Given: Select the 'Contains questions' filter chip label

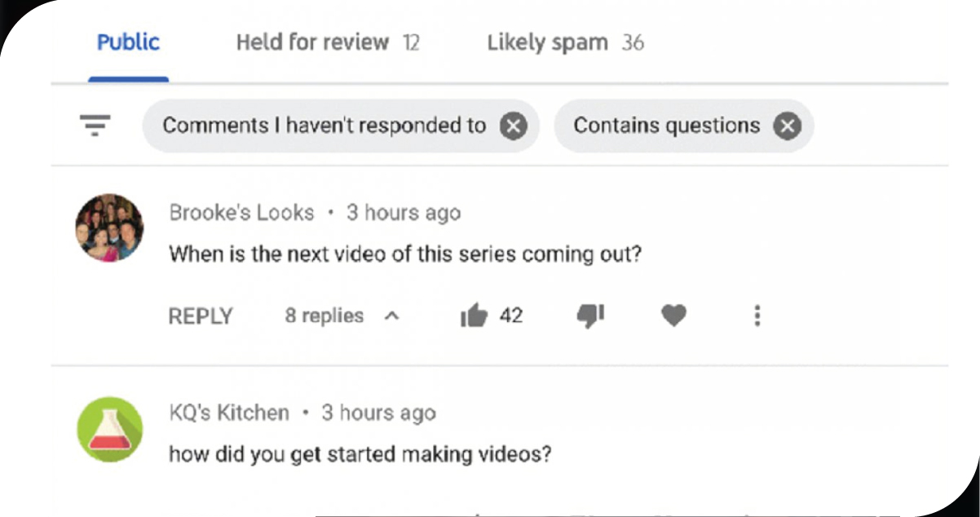Looking at the screenshot, I should click(666, 126).
